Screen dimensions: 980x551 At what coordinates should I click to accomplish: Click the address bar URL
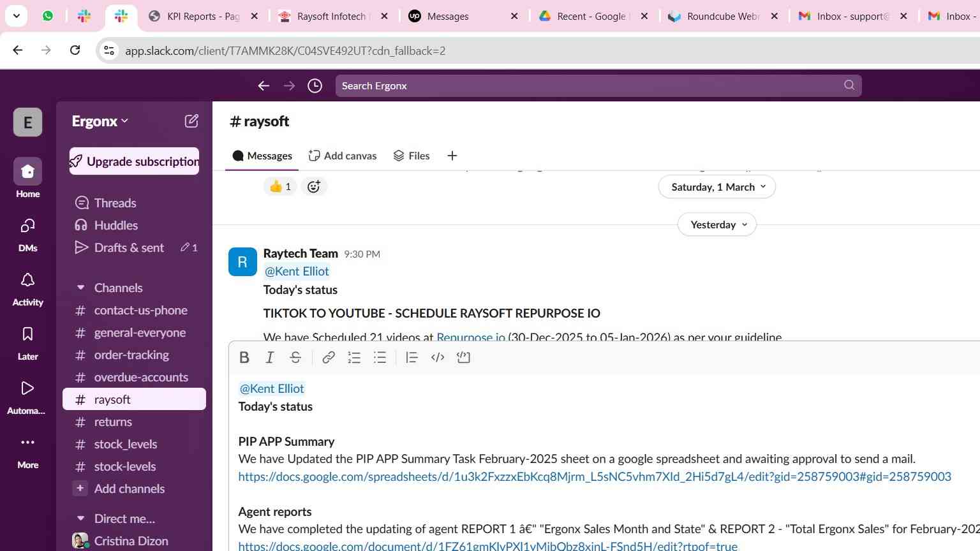pos(285,51)
